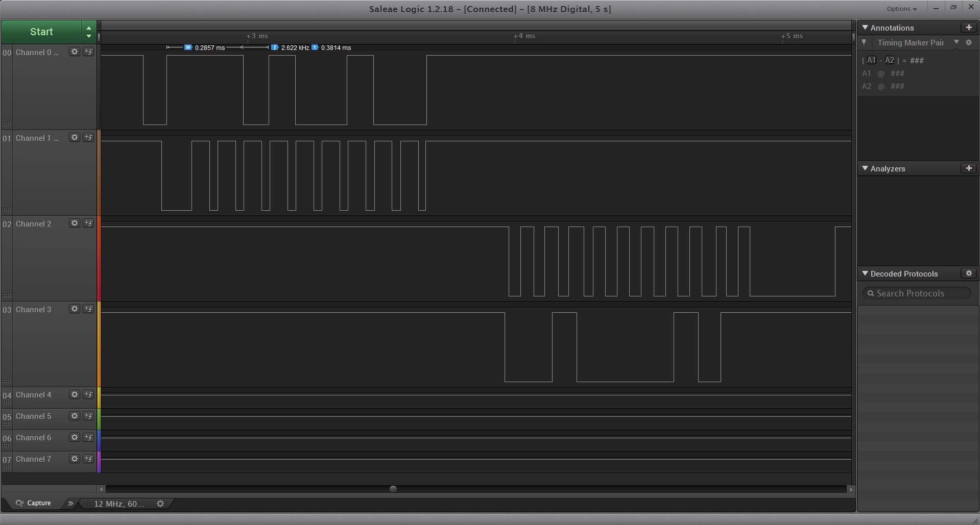The image size is (980, 525).
Task: Open Channel 6 trigger settings icon
Action: 88,437
